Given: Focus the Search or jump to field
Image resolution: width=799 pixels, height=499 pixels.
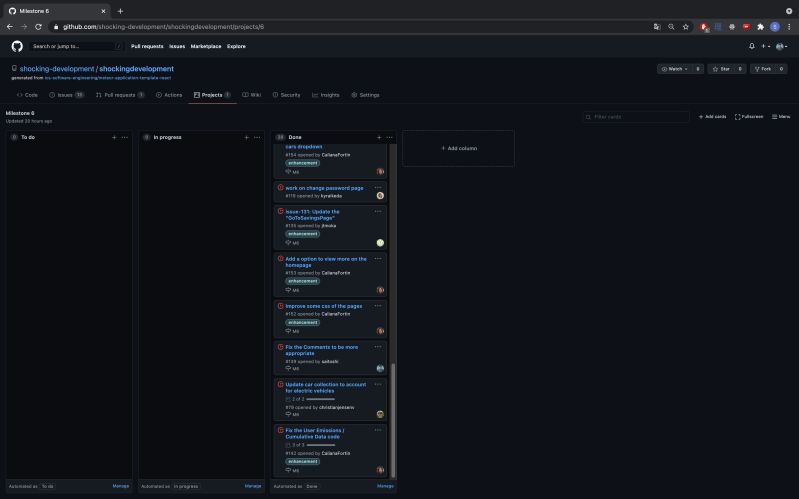Looking at the screenshot, I should click(76, 46).
